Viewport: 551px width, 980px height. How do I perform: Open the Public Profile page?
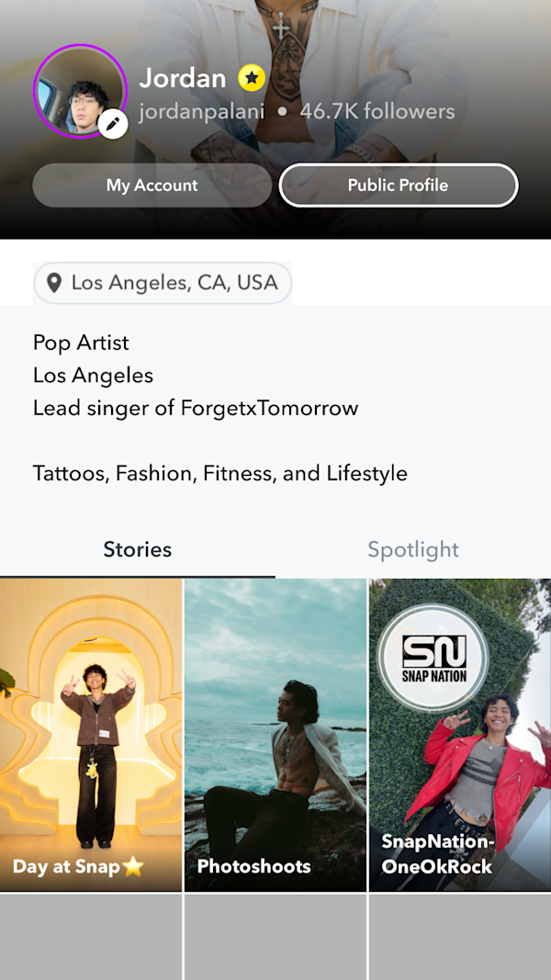point(398,185)
